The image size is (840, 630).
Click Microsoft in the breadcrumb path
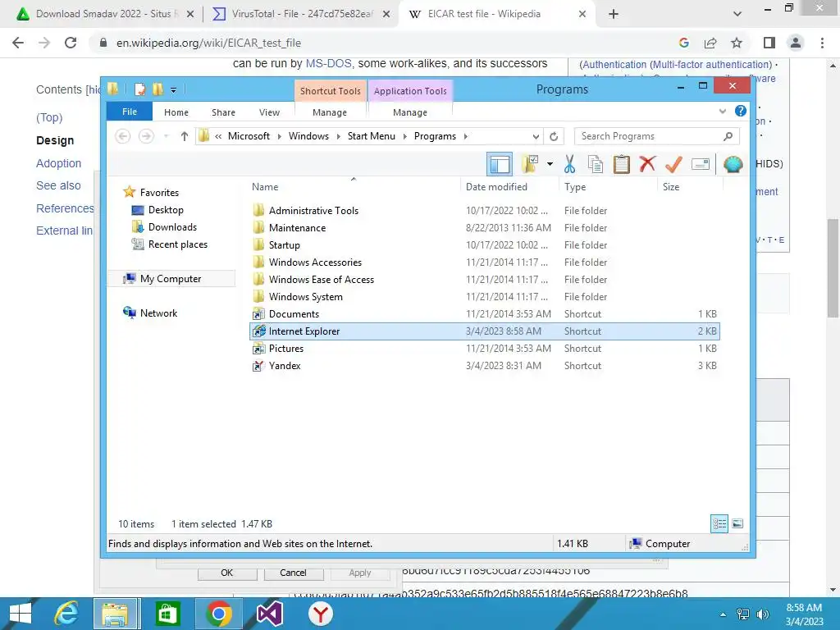249,136
